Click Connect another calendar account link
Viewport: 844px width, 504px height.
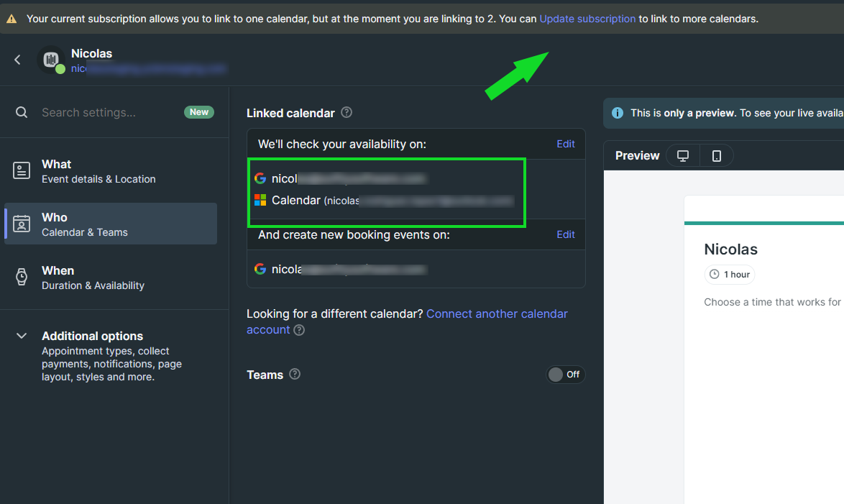(497, 313)
